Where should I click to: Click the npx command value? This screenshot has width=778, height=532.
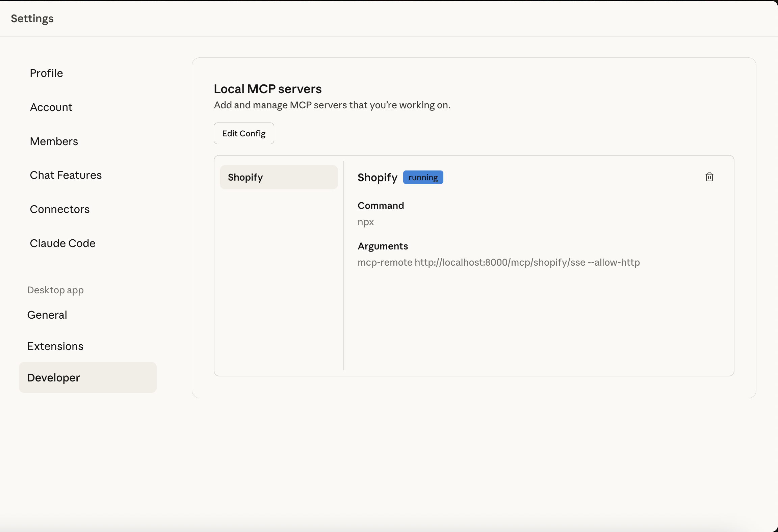coord(366,222)
